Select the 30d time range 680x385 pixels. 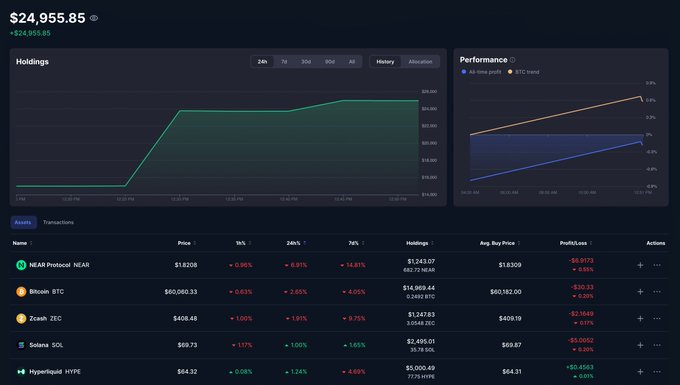pyautogui.click(x=306, y=62)
